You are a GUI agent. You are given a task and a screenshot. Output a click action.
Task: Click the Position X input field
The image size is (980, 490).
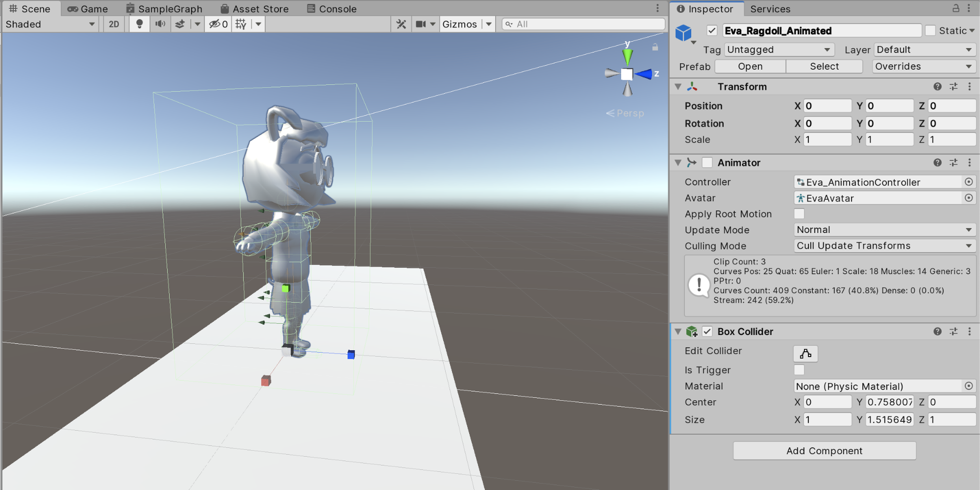(827, 106)
